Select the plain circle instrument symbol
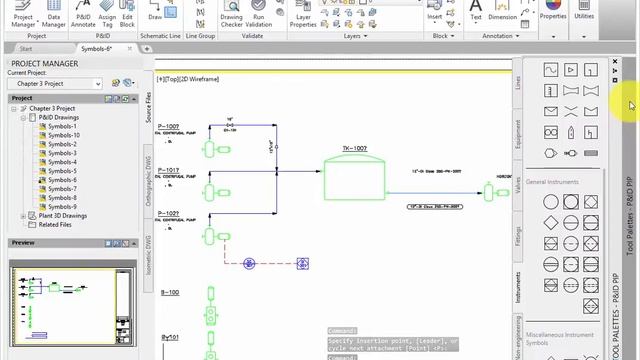The image size is (640, 360). coord(551,202)
